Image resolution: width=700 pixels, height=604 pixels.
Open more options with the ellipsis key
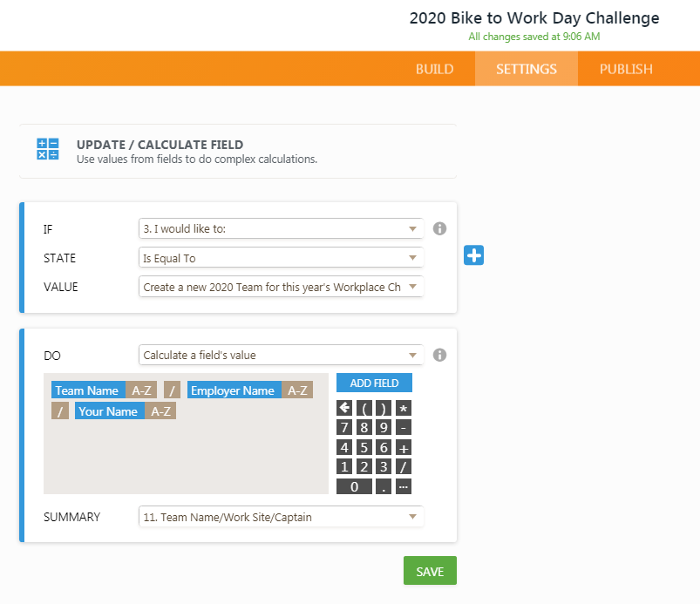click(x=403, y=486)
